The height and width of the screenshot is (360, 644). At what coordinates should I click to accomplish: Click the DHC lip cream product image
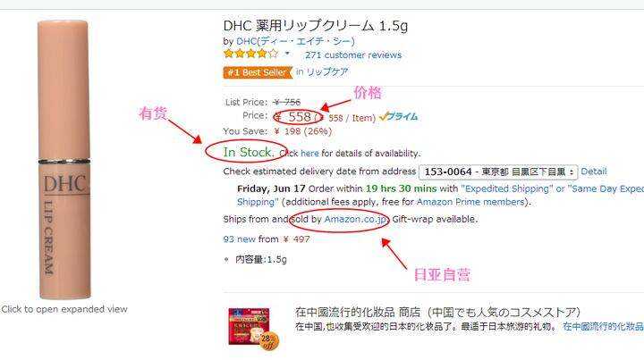64,160
